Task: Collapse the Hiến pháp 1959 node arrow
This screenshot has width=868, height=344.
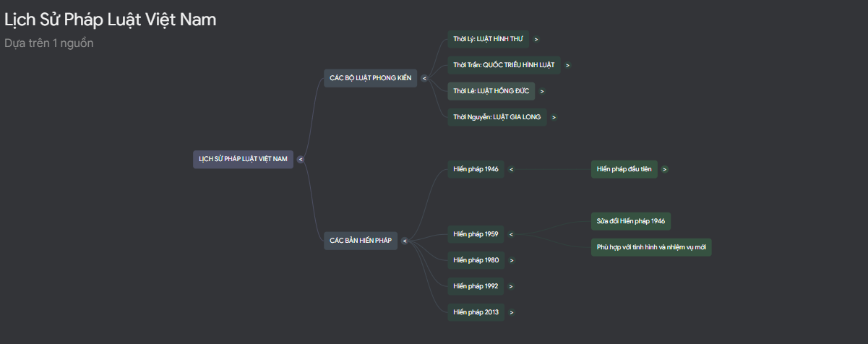Action: pos(511,234)
